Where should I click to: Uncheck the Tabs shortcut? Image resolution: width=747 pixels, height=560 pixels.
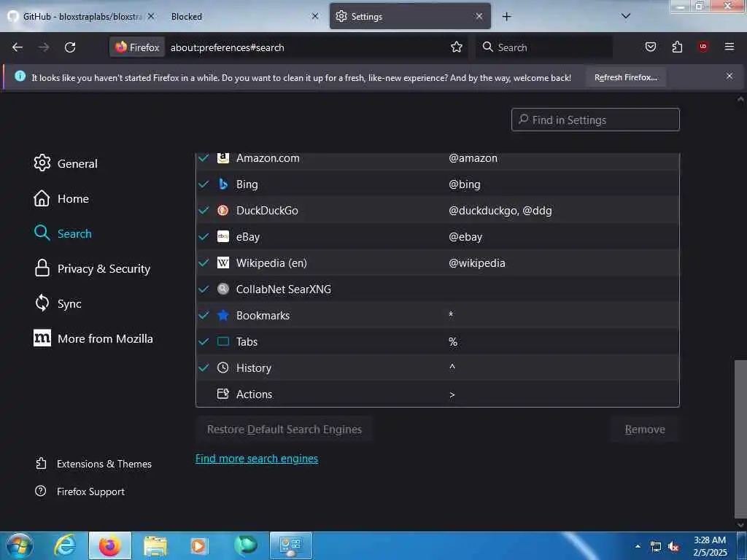[204, 341]
